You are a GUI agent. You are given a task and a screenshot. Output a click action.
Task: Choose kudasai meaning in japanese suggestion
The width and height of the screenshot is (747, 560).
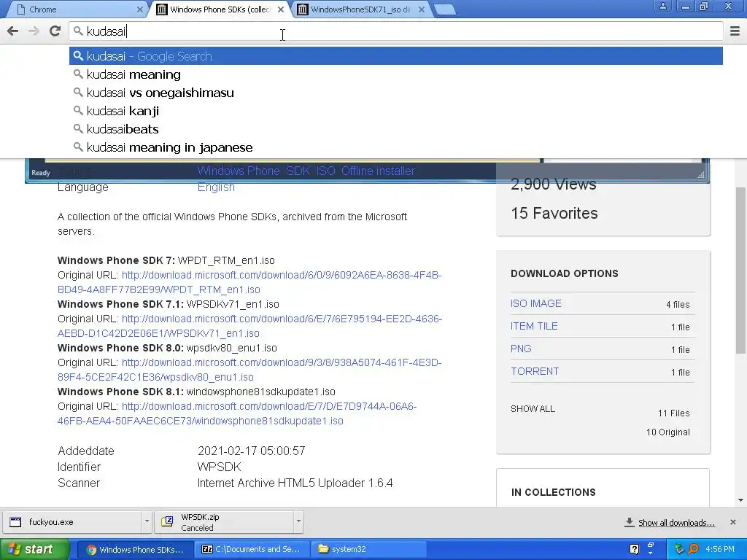tap(396, 147)
